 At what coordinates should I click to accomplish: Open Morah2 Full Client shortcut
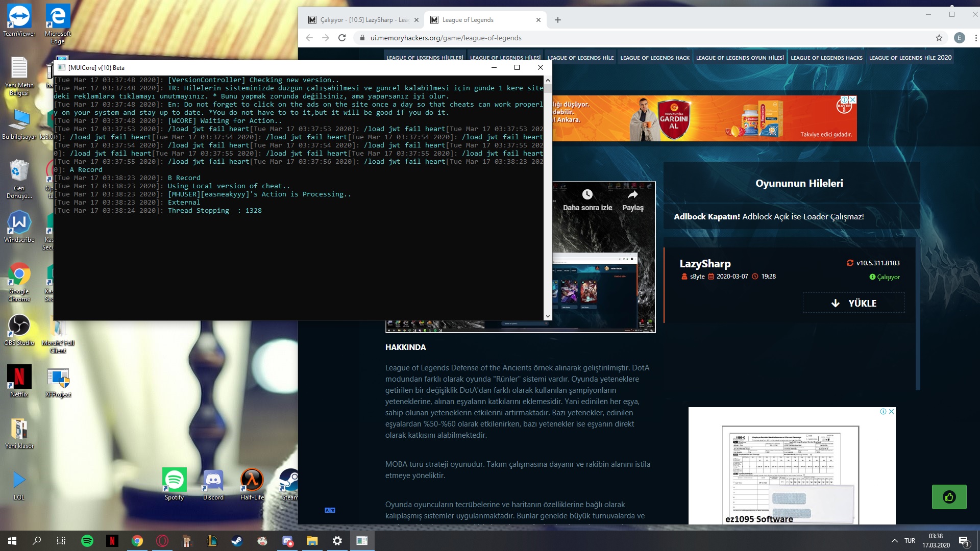pyautogui.click(x=58, y=337)
